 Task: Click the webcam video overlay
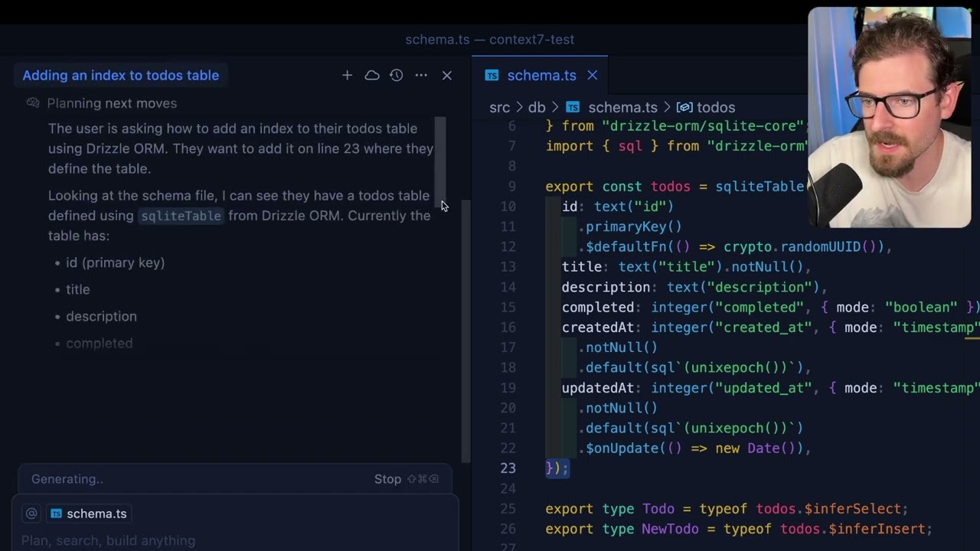click(889, 117)
